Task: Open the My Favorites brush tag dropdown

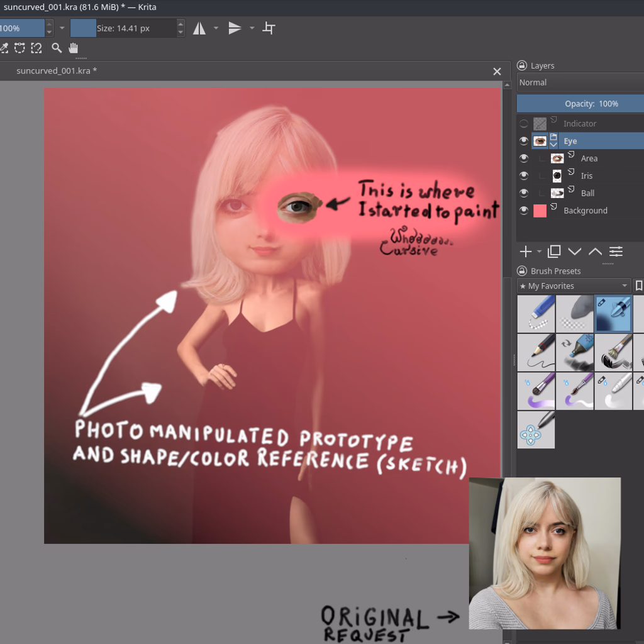Action: pyautogui.click(x=574, y=286)
